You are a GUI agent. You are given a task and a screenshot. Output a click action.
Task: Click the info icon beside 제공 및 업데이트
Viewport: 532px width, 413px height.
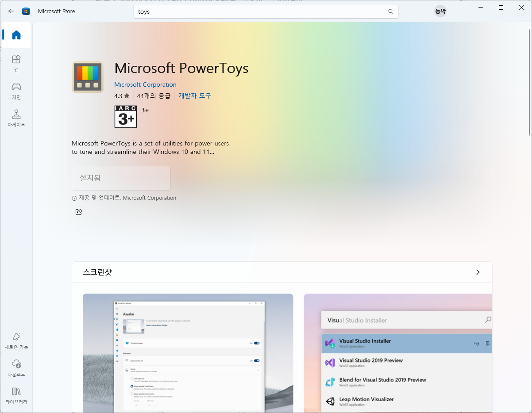pyautogui.click(x=74, y=198)
